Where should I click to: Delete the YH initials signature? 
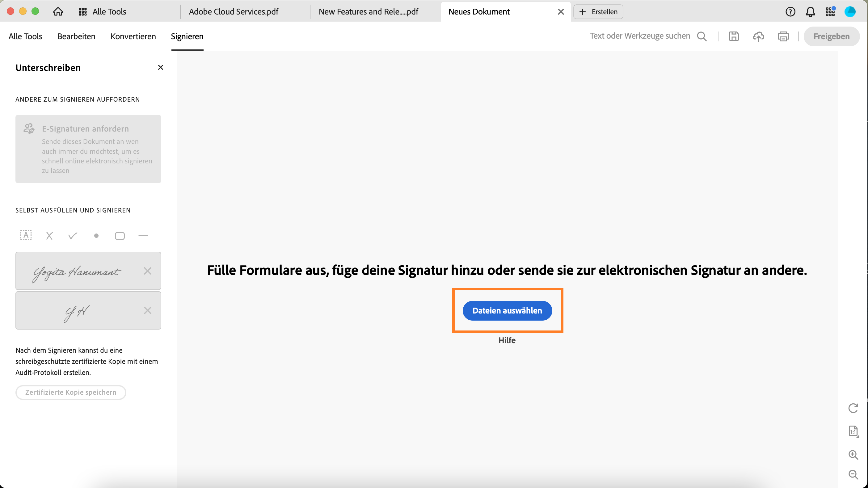pyautogui.click(x=148, y=310)
